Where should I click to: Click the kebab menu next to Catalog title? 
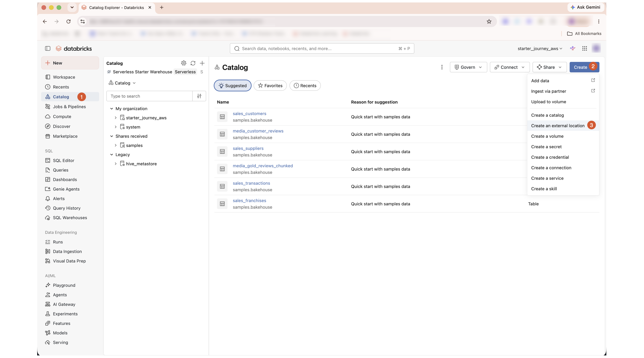[x=442, y=67]
